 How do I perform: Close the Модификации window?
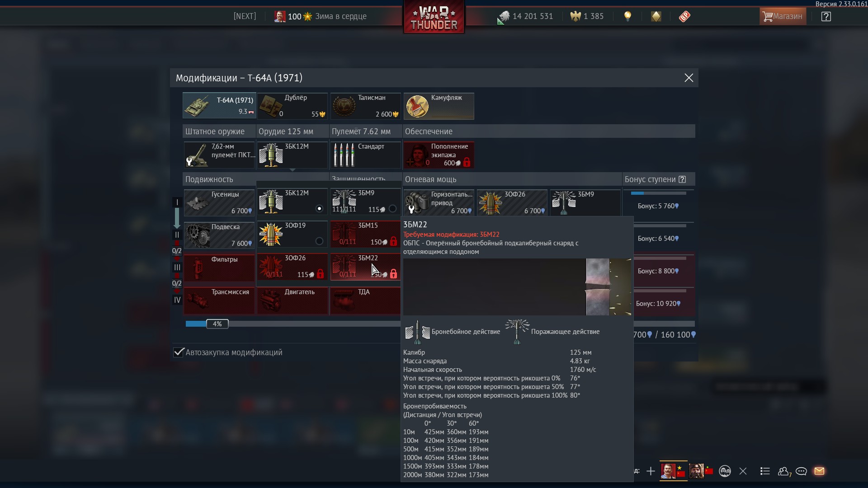coord(689,78)
